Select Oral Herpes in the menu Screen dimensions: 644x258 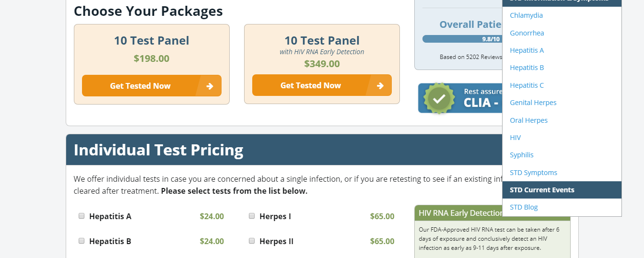point(529,120)
